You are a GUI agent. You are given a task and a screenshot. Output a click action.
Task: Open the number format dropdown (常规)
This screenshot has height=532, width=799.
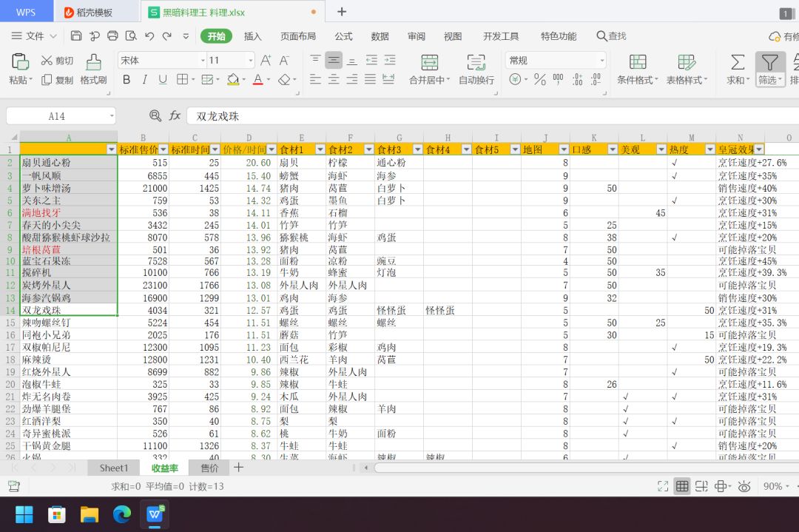click(601, 61)
